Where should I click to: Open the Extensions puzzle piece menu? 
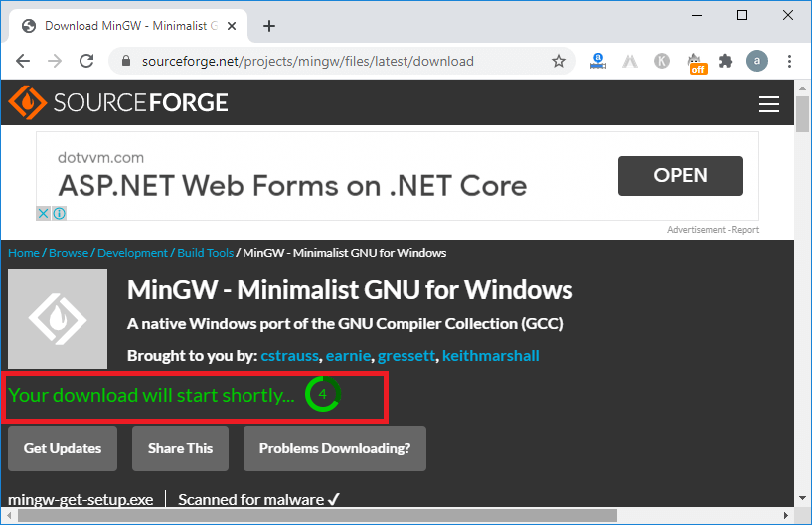coord(726,62)
